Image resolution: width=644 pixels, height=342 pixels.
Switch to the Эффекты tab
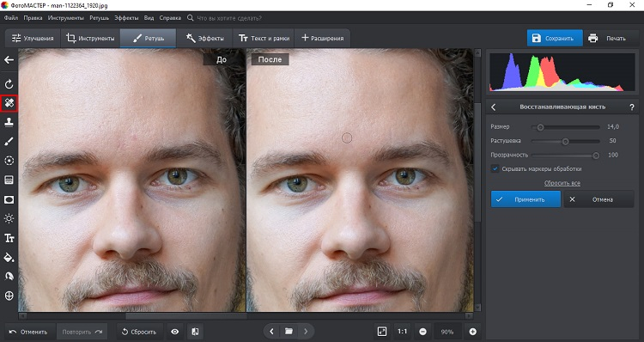click(x=205, y=38)
